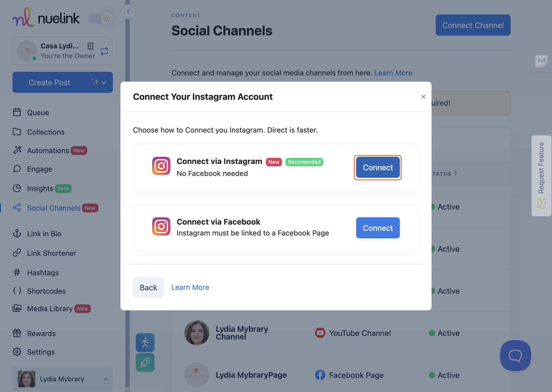Click the Instagram logo in Connect via Instagram

161,166
